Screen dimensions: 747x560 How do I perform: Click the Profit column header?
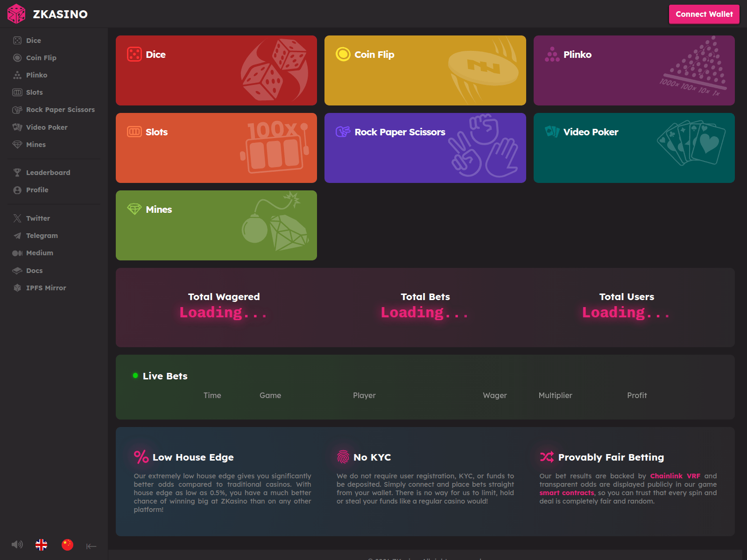click(637, 395)
